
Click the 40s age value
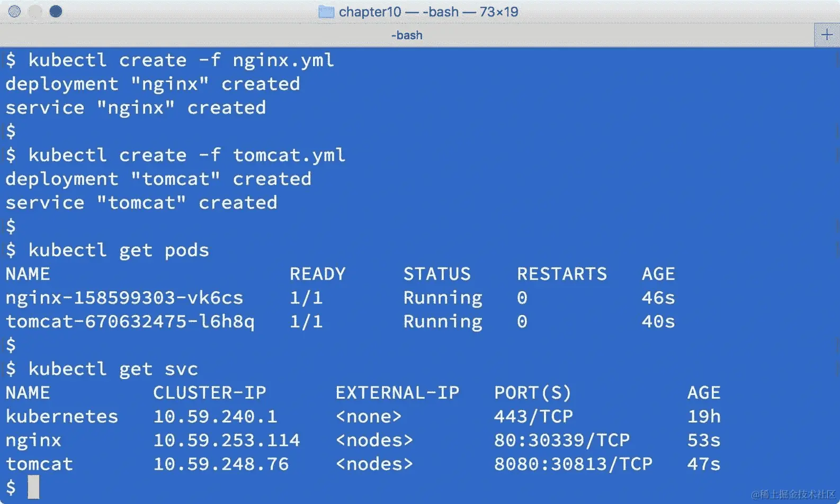pyautogui.click(x=658, y=322)
